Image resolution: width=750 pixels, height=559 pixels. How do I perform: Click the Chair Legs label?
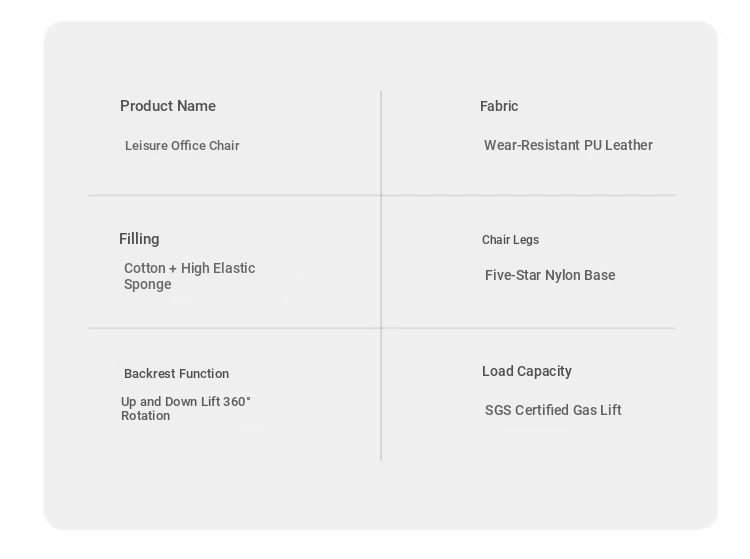(510, 240)
